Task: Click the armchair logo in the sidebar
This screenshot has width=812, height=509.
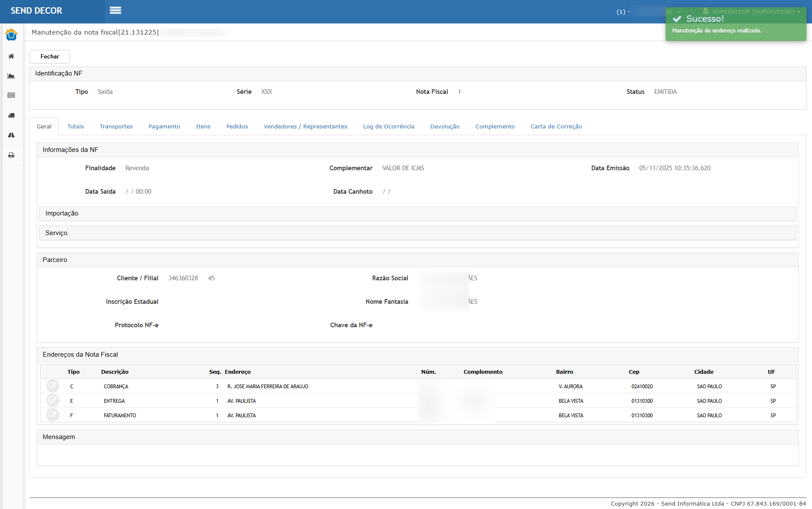Action: click(12, 35)
